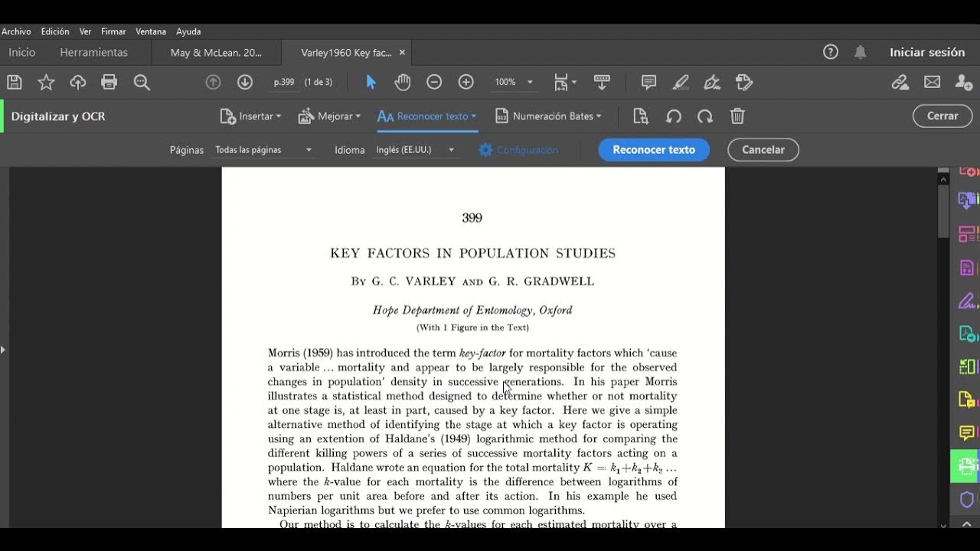Rotate page counterclockwise in OCR toolbar

pyautogui.click(x=674, y=116)
